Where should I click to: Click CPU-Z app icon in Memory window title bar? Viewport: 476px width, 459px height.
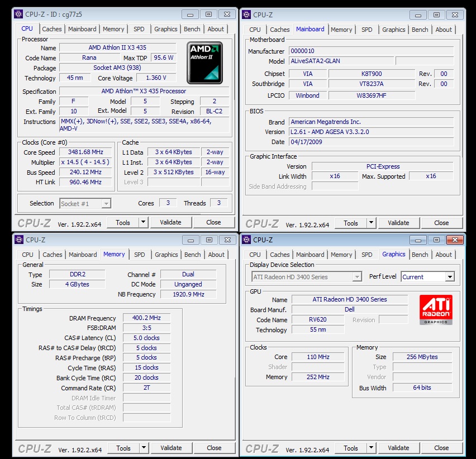coord(19,240)
